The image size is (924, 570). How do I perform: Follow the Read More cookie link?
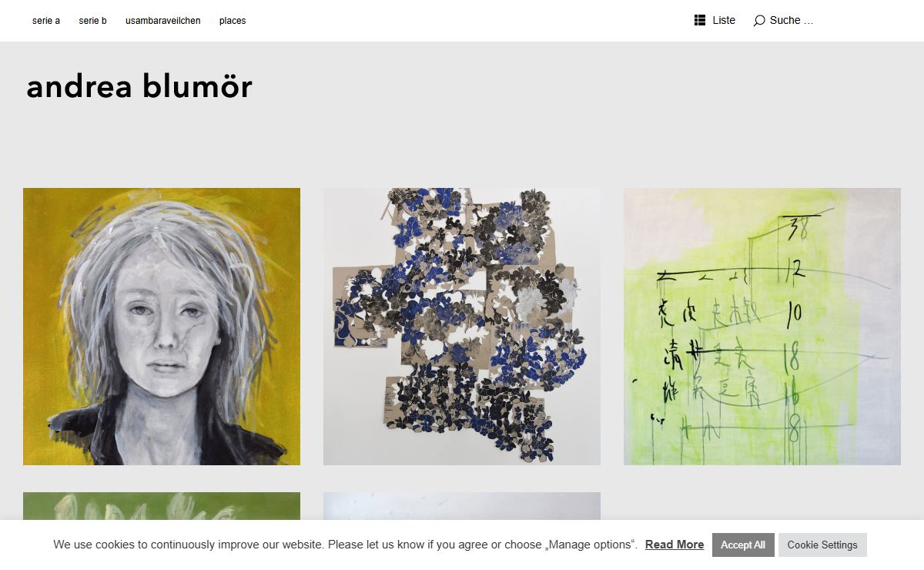675,545
